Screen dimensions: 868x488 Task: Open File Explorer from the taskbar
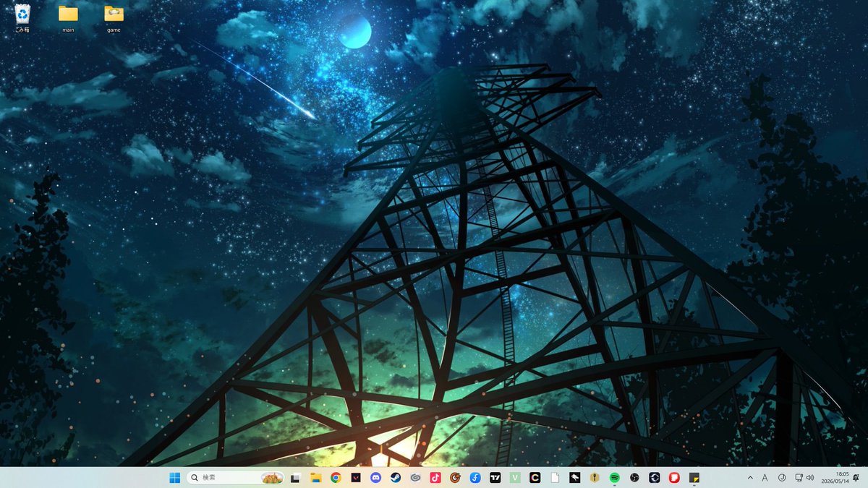pyautogui.click(x=315, y=478)
